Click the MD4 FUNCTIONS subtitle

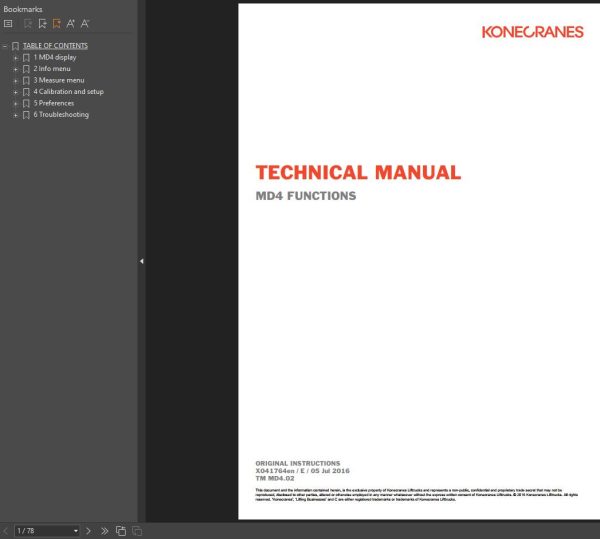(306, 196)
